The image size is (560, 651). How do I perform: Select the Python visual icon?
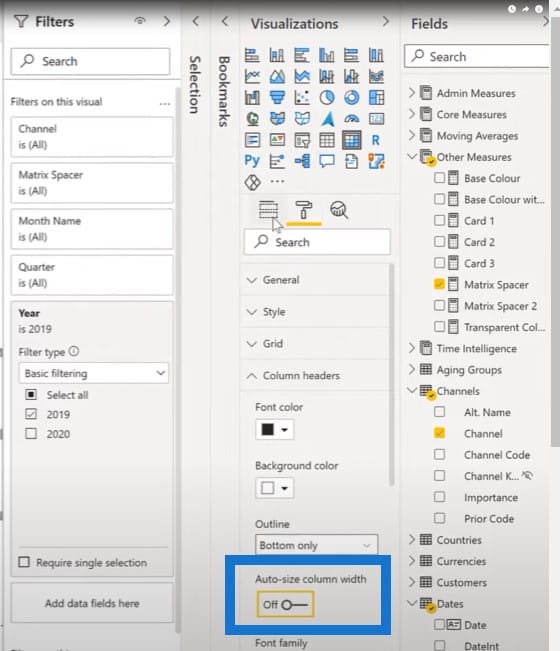coord(252,161)
